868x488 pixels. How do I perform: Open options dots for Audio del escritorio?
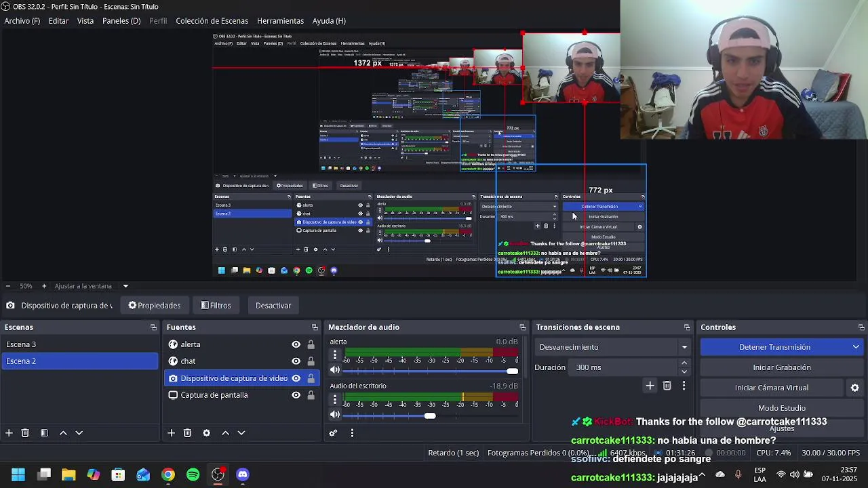[334, 399]
